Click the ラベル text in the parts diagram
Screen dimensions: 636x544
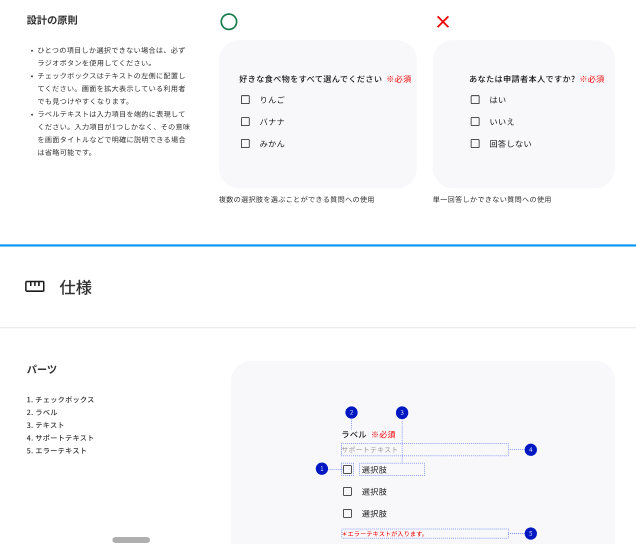coord(354,434)
